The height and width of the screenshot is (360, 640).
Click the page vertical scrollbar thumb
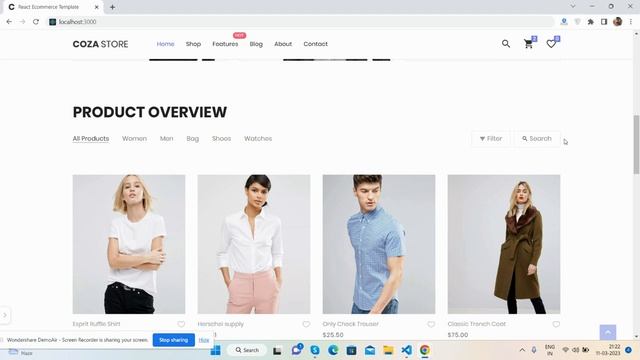636,144
